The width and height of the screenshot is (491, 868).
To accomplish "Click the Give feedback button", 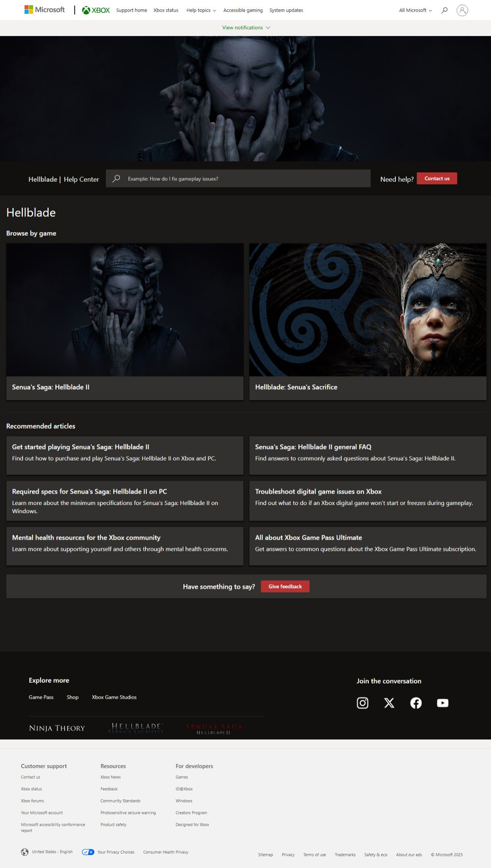I will click(285, 586).
